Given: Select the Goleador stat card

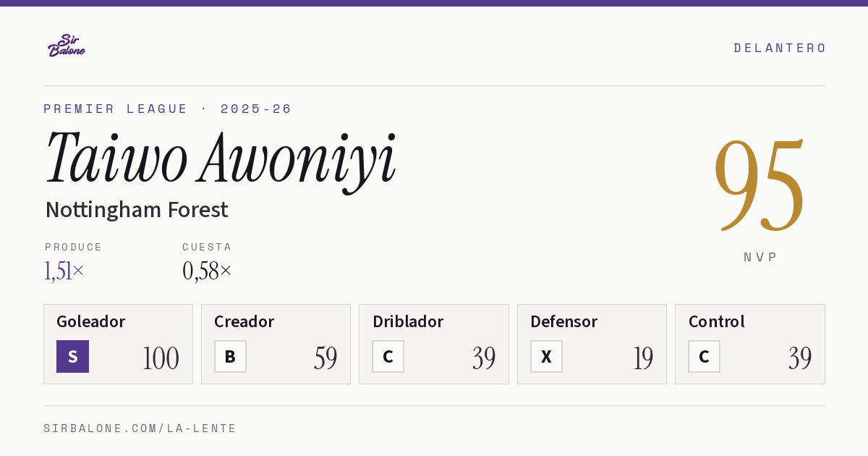Looking at the screenshot, I should 118,344.
